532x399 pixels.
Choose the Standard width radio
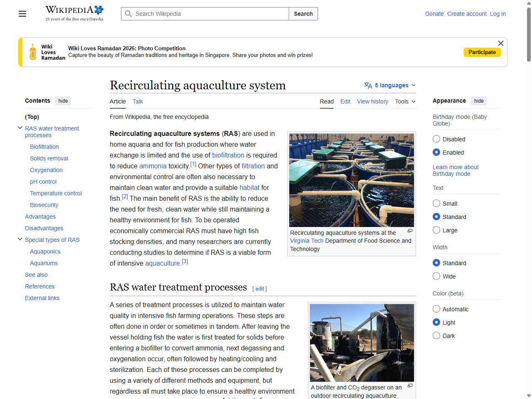pyautogui.click(x=436, y=263)
